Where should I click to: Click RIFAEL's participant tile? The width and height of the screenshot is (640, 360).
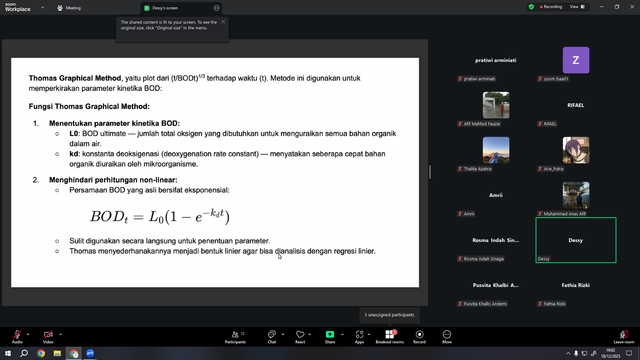click(576, 105)
